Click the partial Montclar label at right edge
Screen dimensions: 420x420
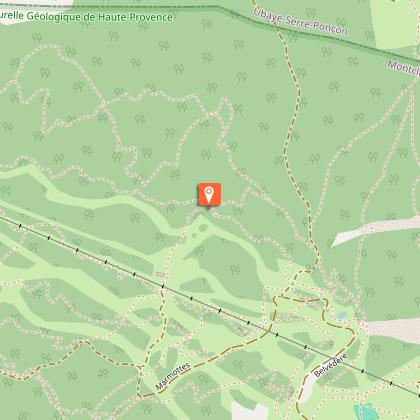(x=403, y=69)
